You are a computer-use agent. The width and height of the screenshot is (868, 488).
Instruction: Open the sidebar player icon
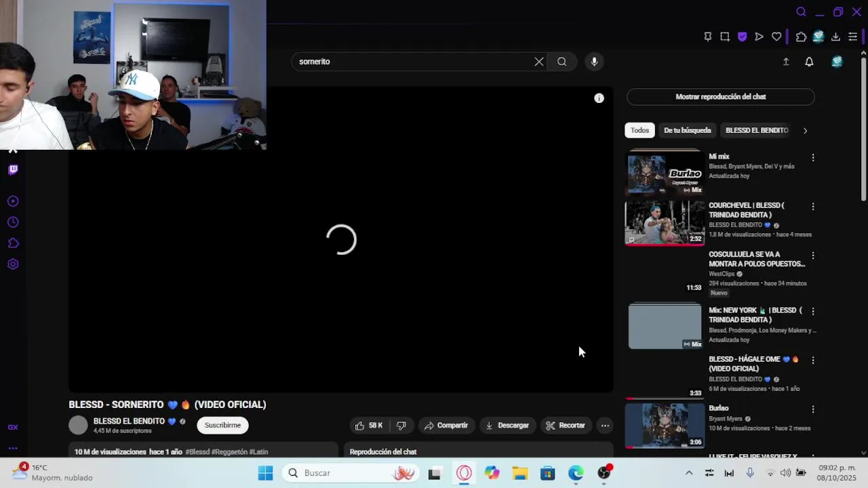(13, 201)
